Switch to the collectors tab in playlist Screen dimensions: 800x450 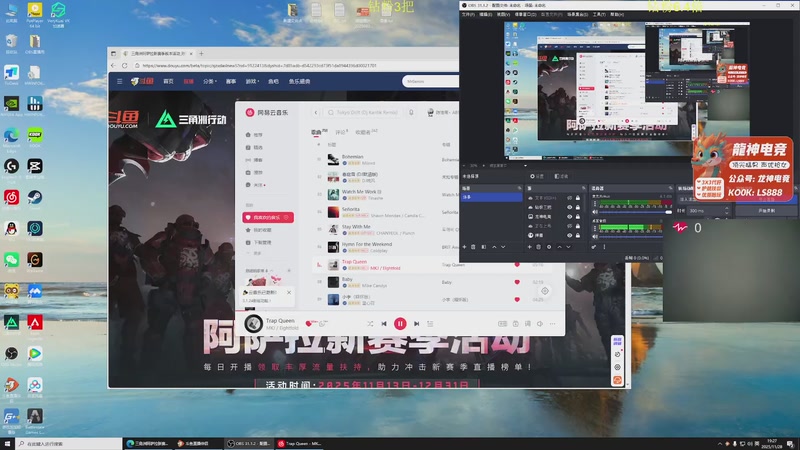click(365, 132)
